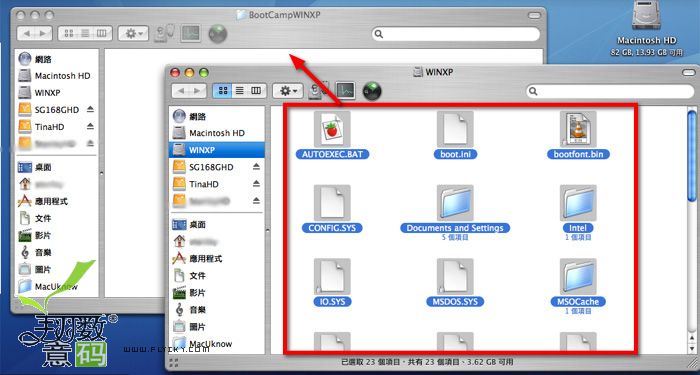Toggle toolbar pill button on WINXP window
Image resolution: width=700 pixels, height=375 pixels.
click(689, 72)
